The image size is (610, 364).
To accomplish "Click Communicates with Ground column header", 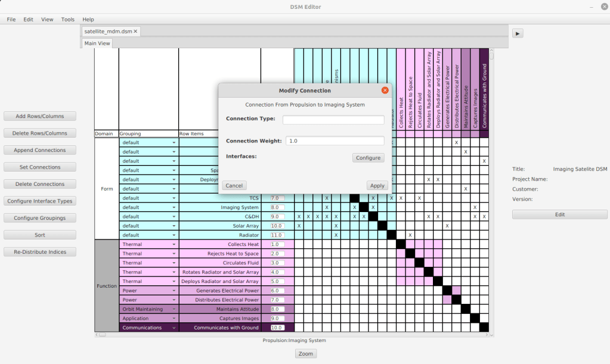I will [484, 89].
